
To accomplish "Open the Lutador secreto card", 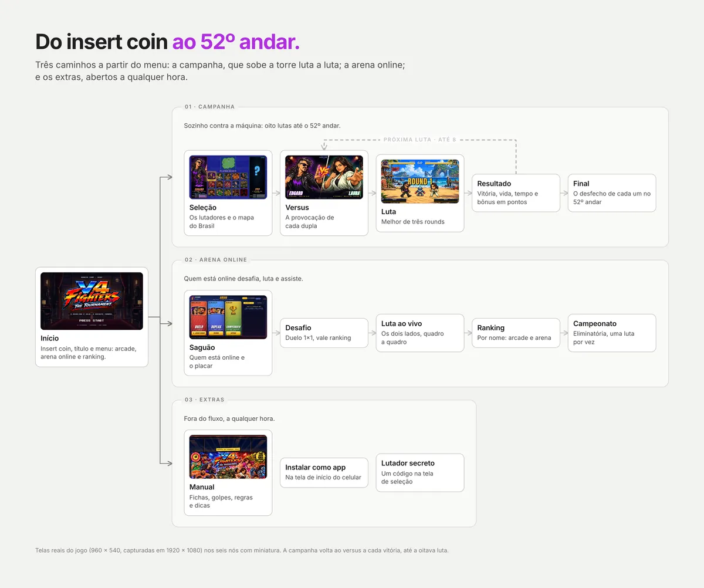I will (x=420, y=472).
